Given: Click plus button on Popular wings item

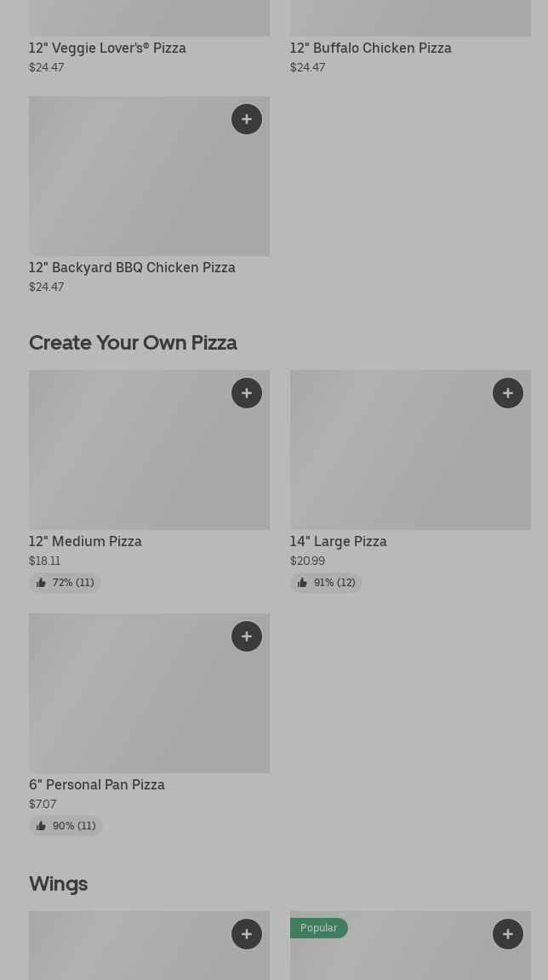Looking at the screenshot, I should tap(508, 934).
